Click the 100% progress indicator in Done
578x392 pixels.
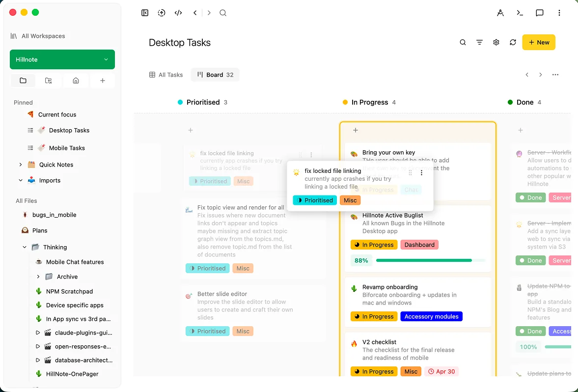click(x=528, y=347)
